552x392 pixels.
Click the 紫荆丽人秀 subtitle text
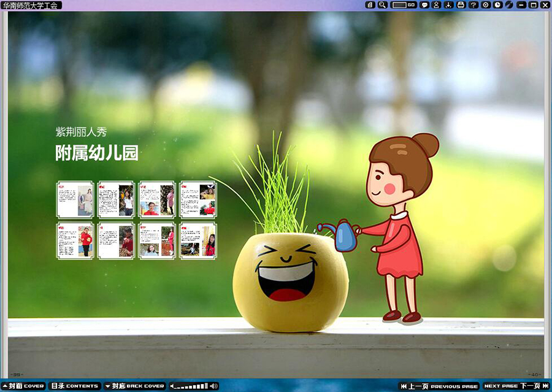(82, 132)
